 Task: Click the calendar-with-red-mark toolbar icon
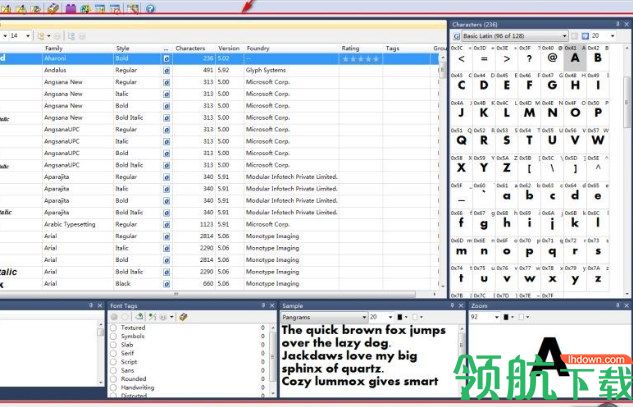tap(115, 8)
